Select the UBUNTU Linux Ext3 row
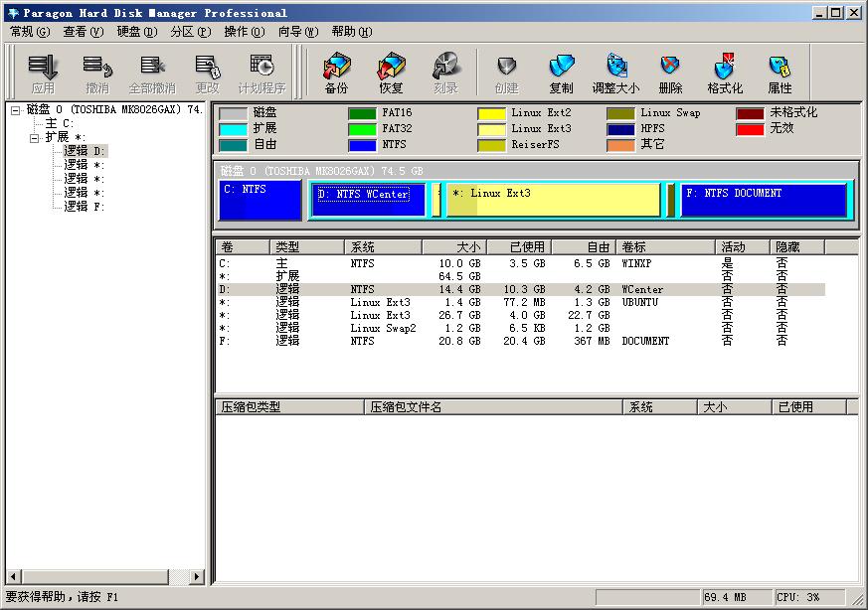 pyautogui.click(x=521, y=302)
